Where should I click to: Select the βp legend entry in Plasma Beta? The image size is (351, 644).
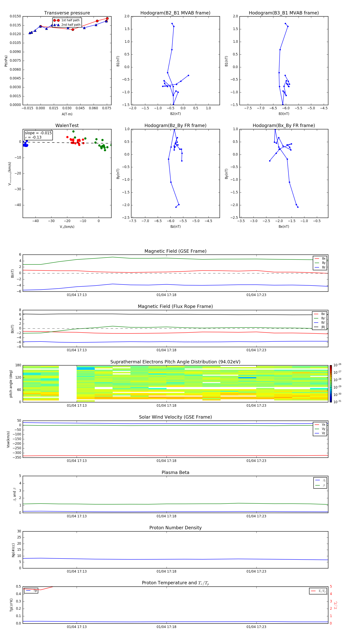[x=320, y=480]
